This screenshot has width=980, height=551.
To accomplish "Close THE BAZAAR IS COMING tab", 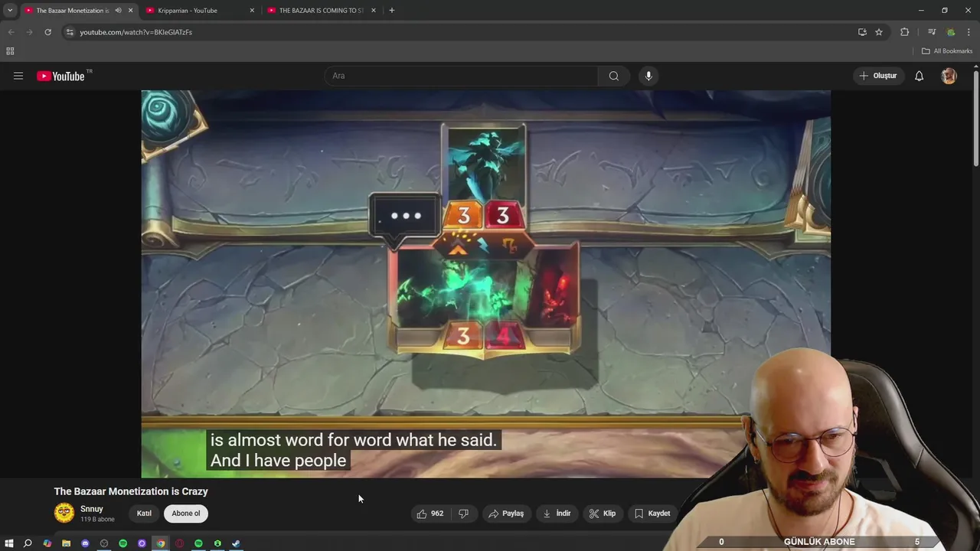I will tap(374, 11).
